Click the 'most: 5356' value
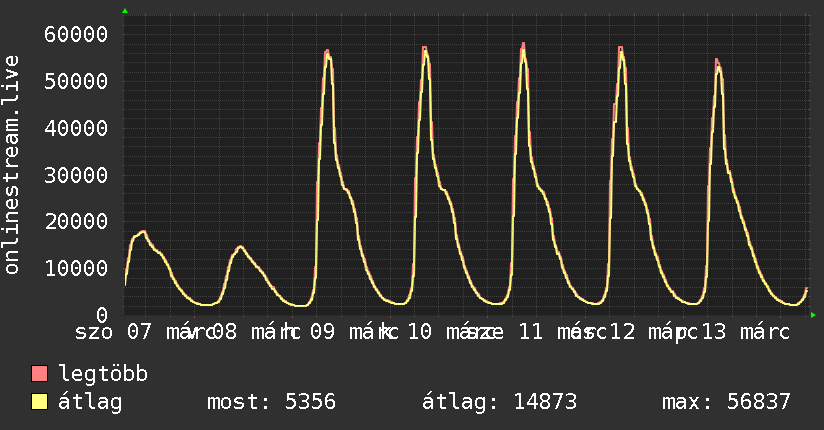Image resolution: width=824 pixels, height=430 pixels. (x=271, y=402)
